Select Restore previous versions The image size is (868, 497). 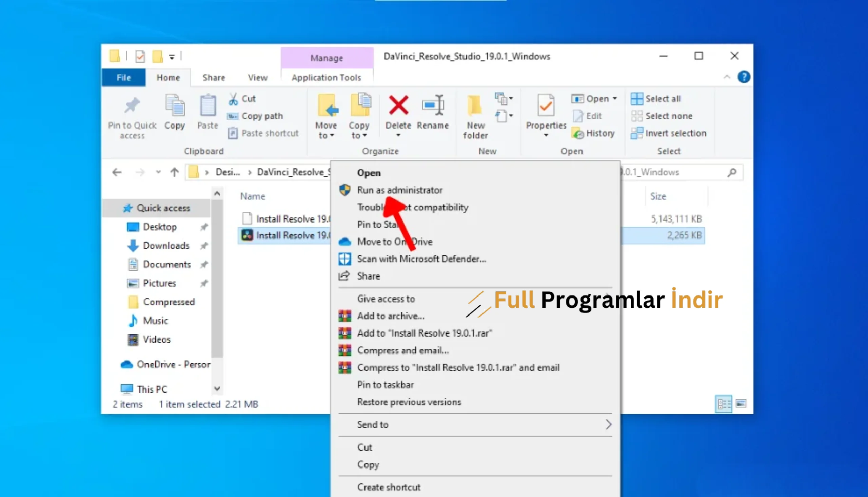pyautogui.click(x=475, y=402)
